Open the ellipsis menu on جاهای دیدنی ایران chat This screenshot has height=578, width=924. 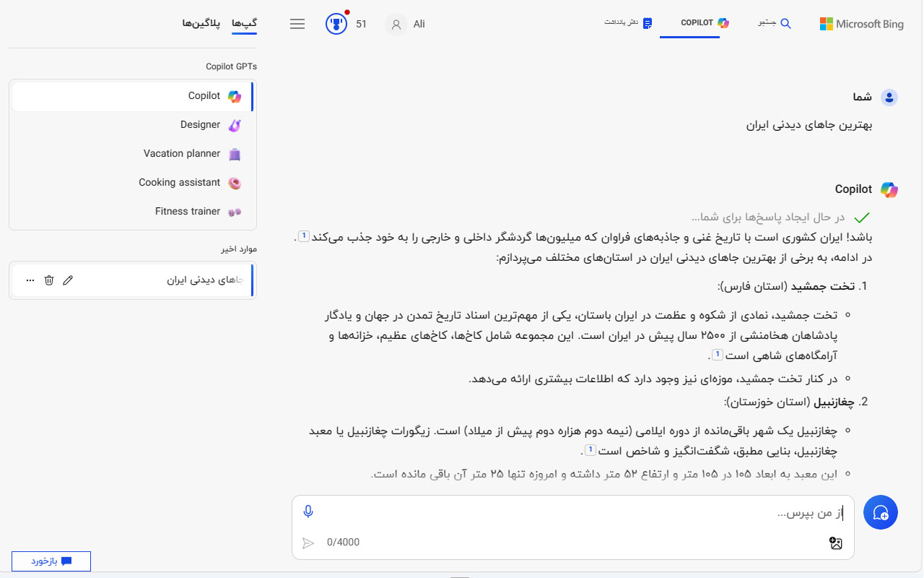30,280
